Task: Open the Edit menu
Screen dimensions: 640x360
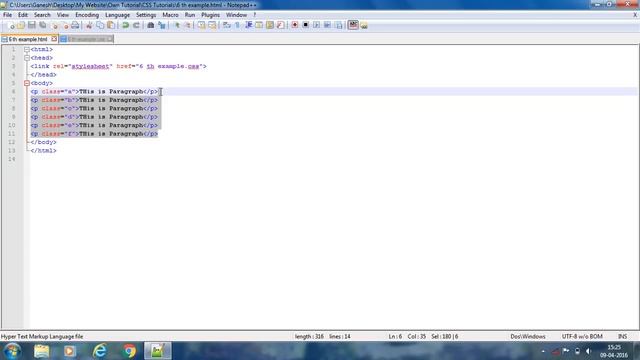Action: point(23,15)
